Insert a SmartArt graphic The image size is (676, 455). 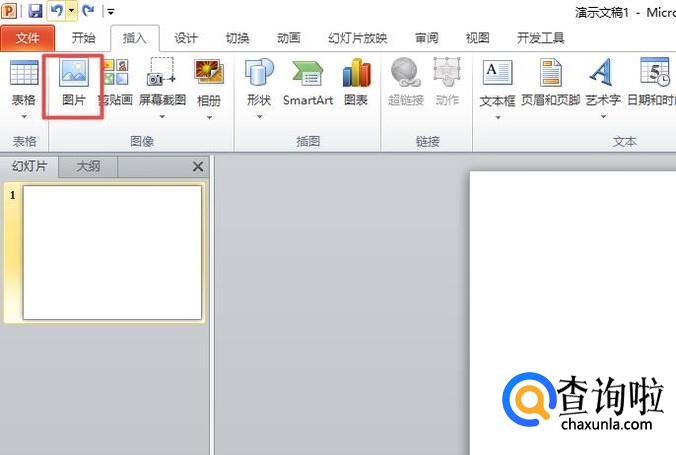coord(308,83)
